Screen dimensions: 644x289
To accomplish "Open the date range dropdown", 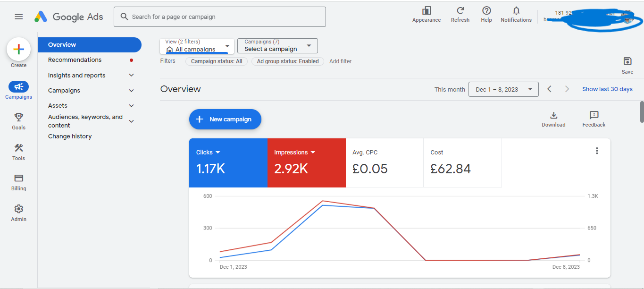I will [503, 89].
